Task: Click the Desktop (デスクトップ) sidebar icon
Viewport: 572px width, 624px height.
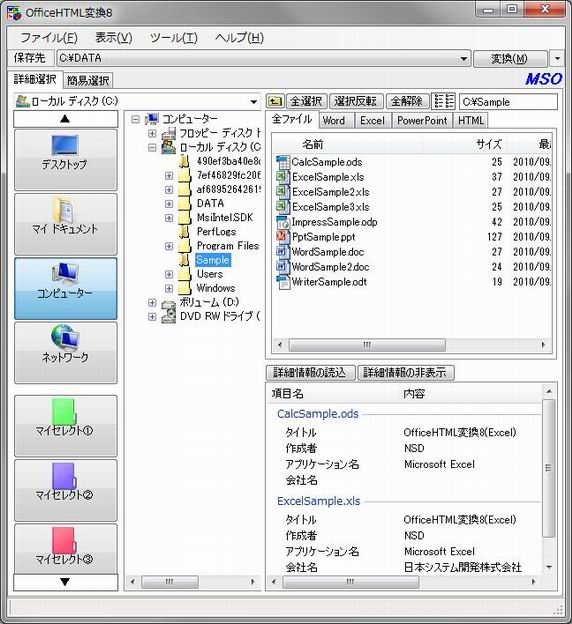Action: coord(66,160)
